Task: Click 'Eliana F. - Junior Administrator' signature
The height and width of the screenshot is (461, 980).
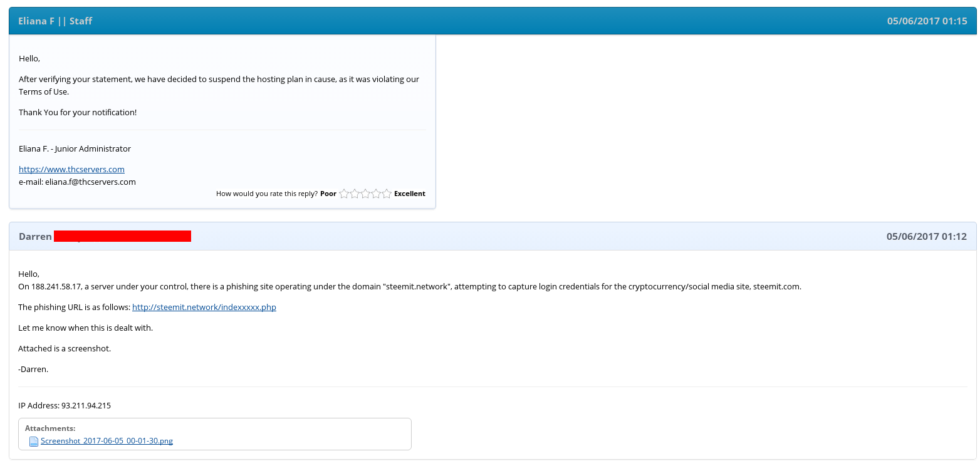Action: click(x=75, y=148)
